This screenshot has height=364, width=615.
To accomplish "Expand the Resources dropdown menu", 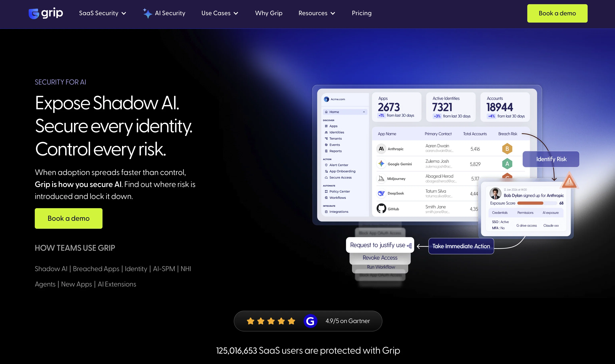I will 316,13.
